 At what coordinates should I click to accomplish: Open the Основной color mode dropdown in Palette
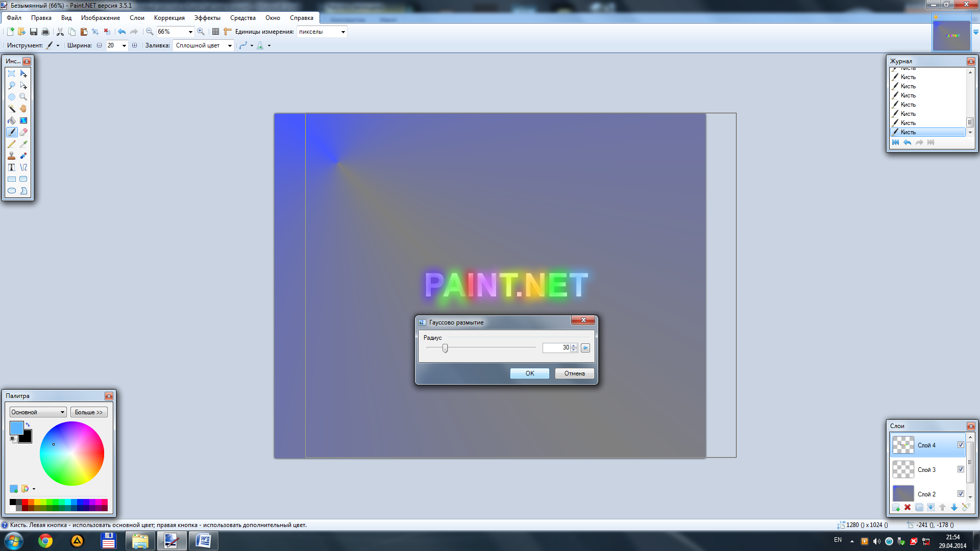[x=38, y=412]
